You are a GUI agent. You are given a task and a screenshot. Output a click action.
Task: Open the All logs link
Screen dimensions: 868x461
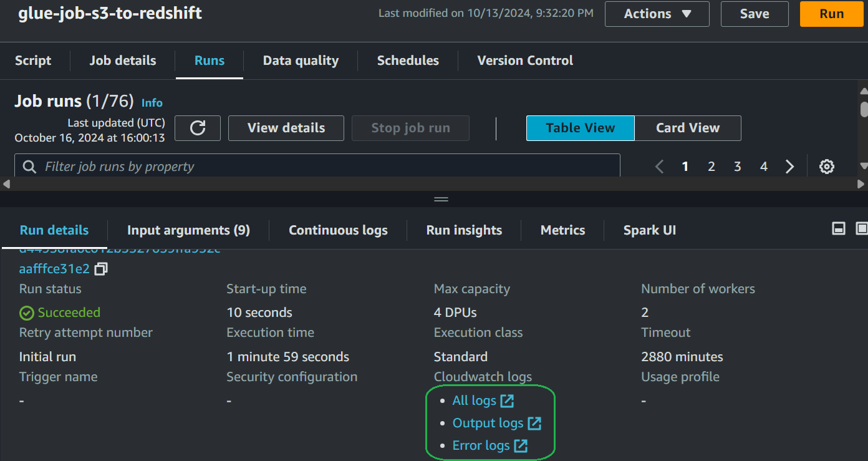(475, 401)
